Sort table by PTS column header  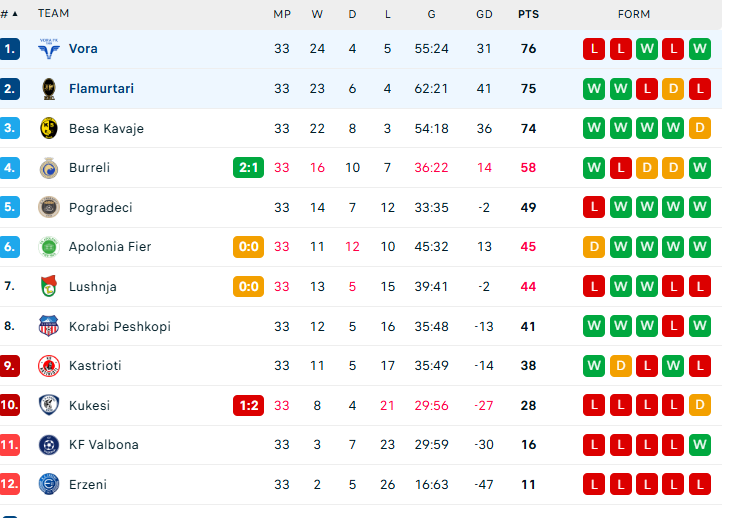click(528, 14)
